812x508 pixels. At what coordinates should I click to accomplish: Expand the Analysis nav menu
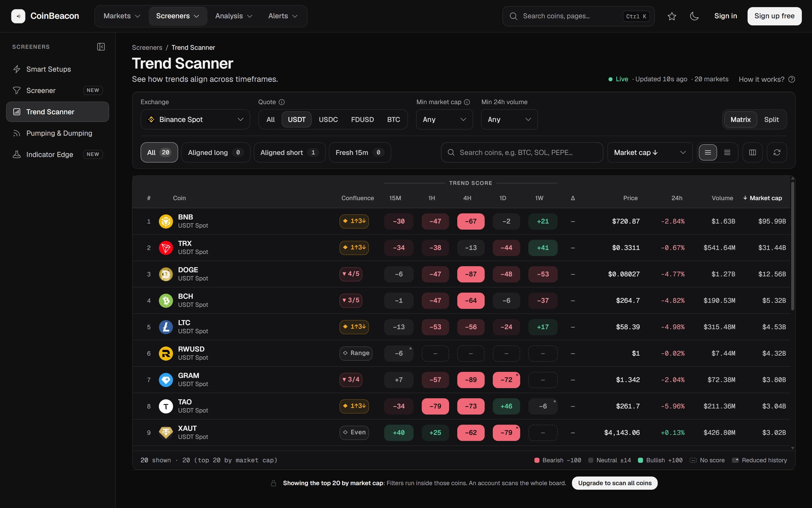(x=234, y=16)
